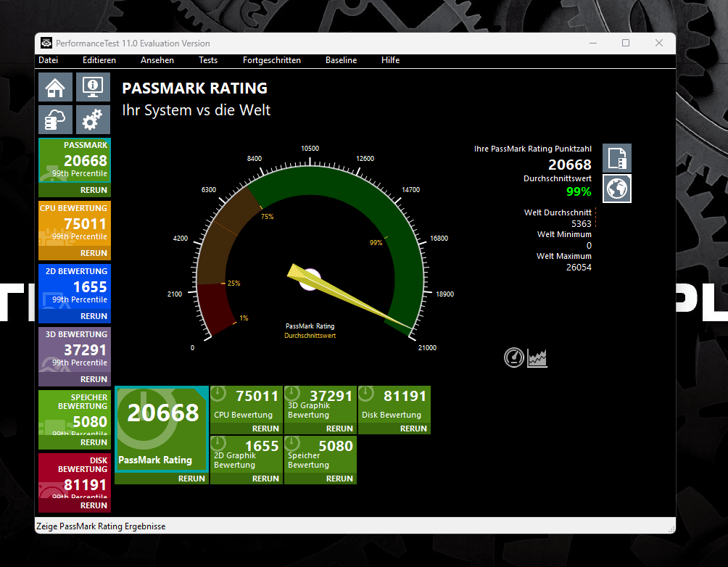This screenshot has height=567, width=728.
Task: Click the 'Ihr System vs die Welt' subtitle
Action: click(196, 110)
